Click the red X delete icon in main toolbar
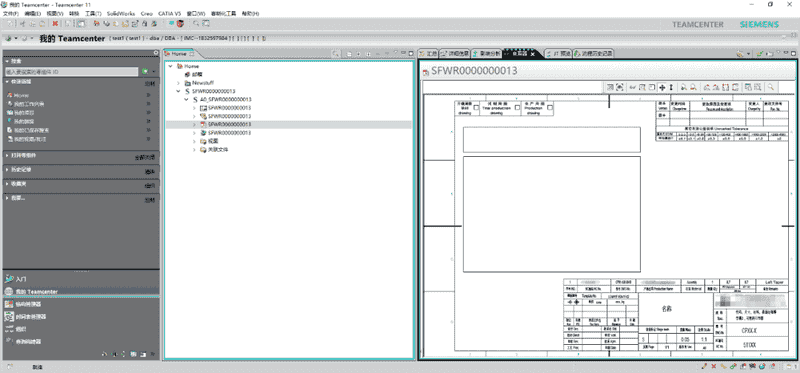800x373 pixels. tap(55, 23)
